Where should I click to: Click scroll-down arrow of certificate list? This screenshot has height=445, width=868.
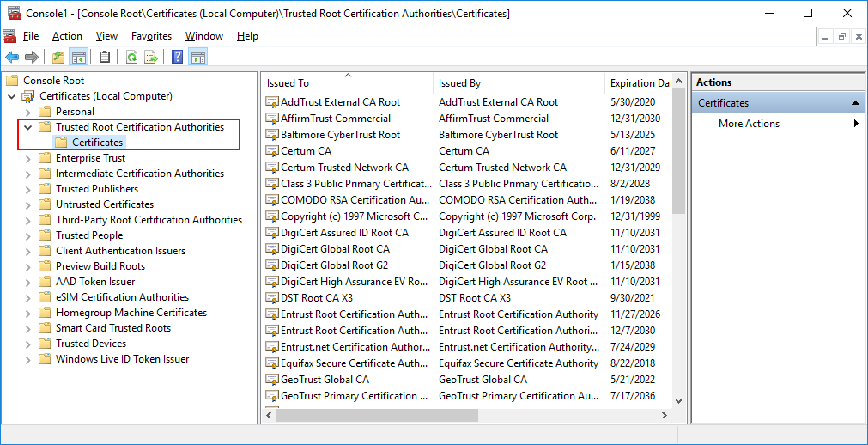point(678,400)
